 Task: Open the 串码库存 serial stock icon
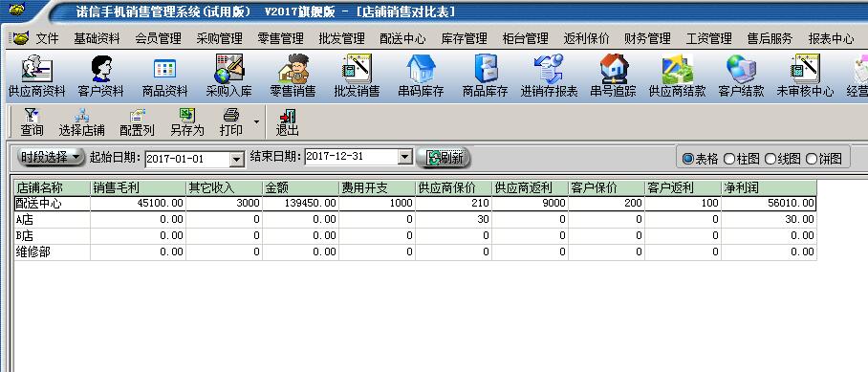[x=421, y=76]
